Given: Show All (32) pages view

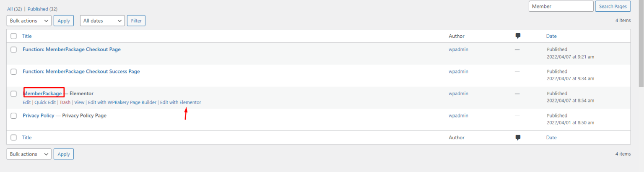Looking at the screenshot, I should 15,9.
